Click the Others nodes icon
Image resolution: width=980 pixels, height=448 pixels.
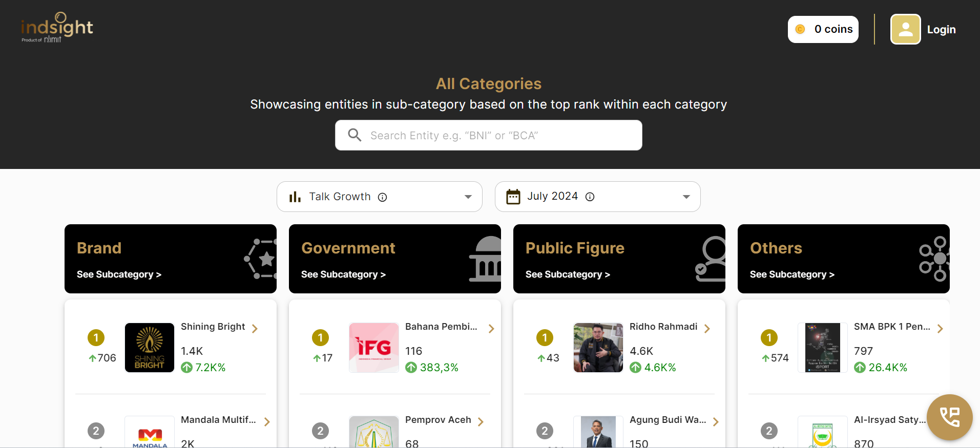tap(934, 259)
